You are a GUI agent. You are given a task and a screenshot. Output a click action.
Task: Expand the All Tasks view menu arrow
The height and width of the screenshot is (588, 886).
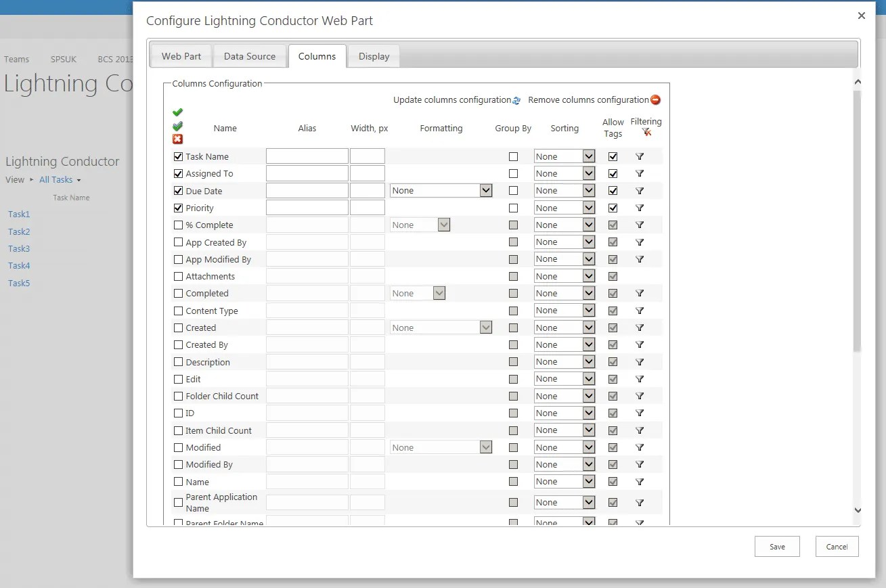pyautogui.click(x=79, y=180)
